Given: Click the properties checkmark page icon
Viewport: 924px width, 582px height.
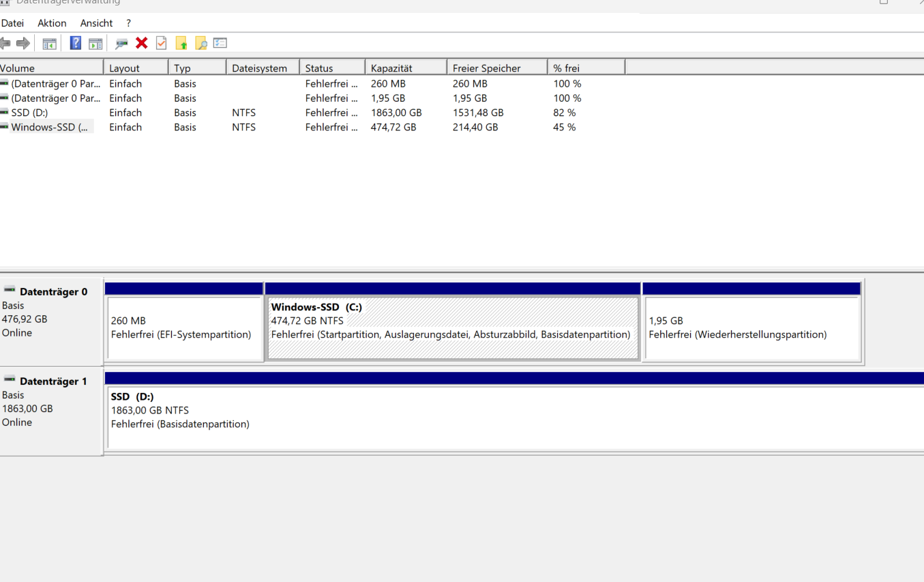Looking at the screenshot, I should click(161, 44).
